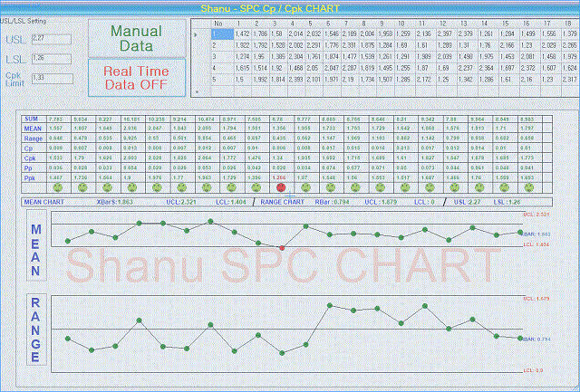Click the green face under SUM 10.474 column
Screen dimensions: 580x392
coord(207,187)
